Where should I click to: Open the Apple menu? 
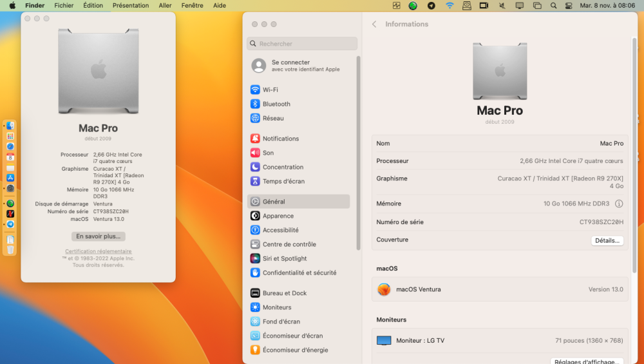point(12,5)
